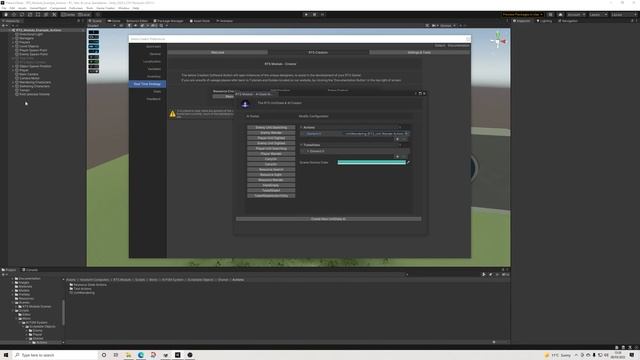
Task: Open the Edit menu
Action: point(12,8)
